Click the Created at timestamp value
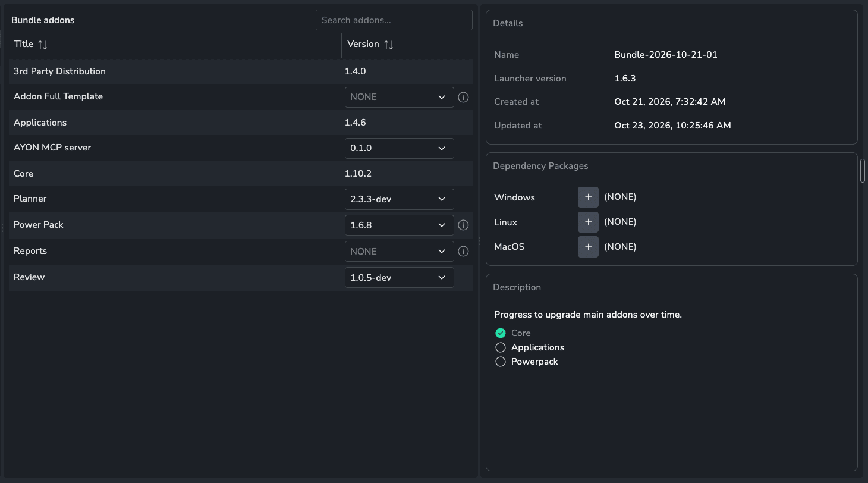868x483 pixels. click(670, 102)
